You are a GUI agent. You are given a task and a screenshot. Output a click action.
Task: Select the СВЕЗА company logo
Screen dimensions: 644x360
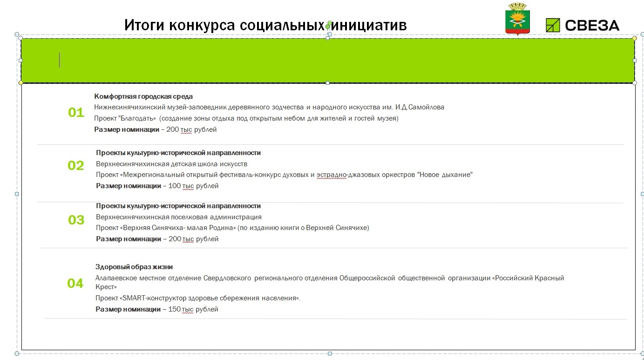(x=583, y=25)
